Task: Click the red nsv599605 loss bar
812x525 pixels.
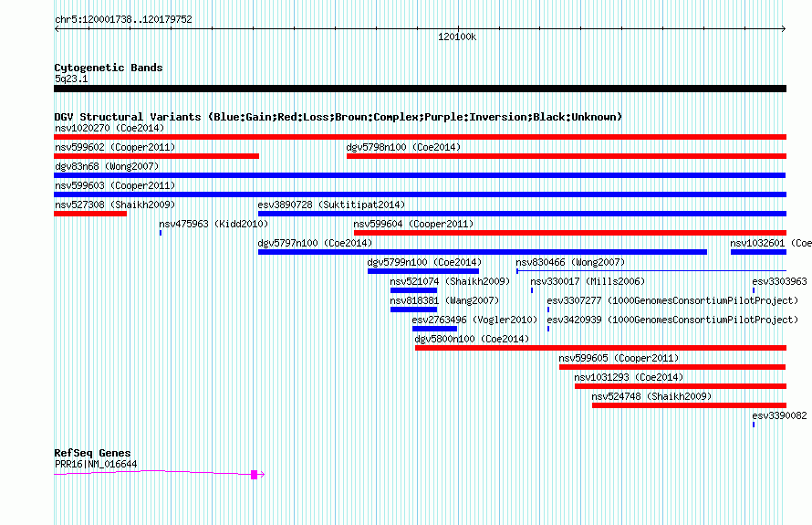Action: coord(672,367)
